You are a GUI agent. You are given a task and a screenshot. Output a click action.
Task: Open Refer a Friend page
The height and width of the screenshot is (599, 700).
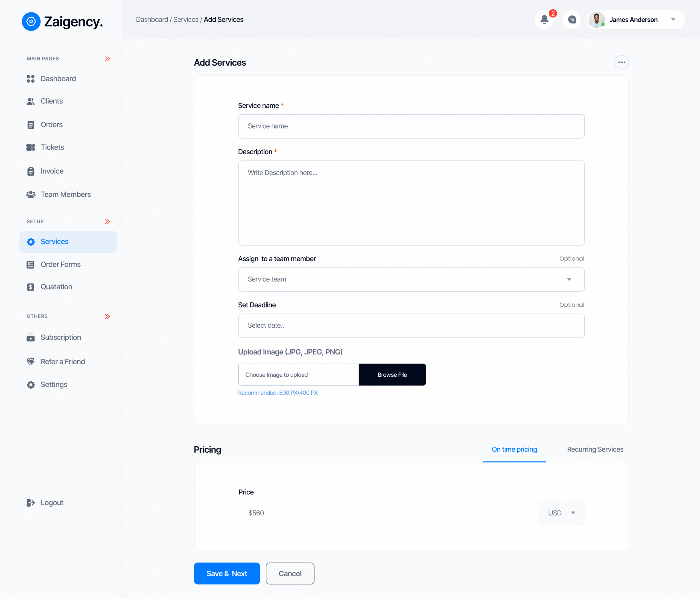(x=63, y=362)
